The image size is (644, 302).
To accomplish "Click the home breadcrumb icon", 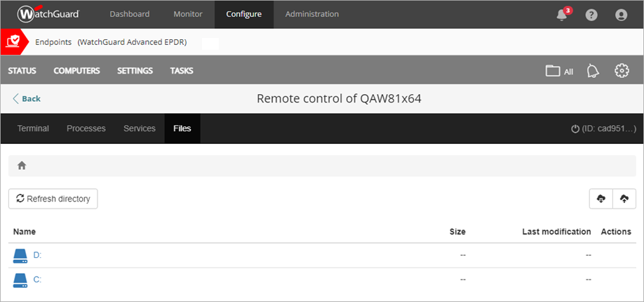I will pos(22,166).
